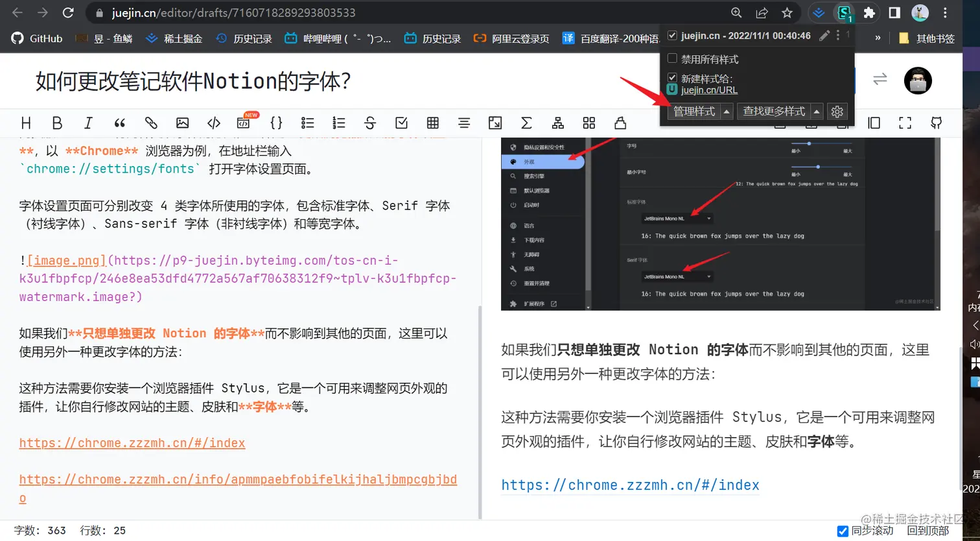Apply italic formatting in editor toolbar
This screenshot has width=980, height=541.
88,123
